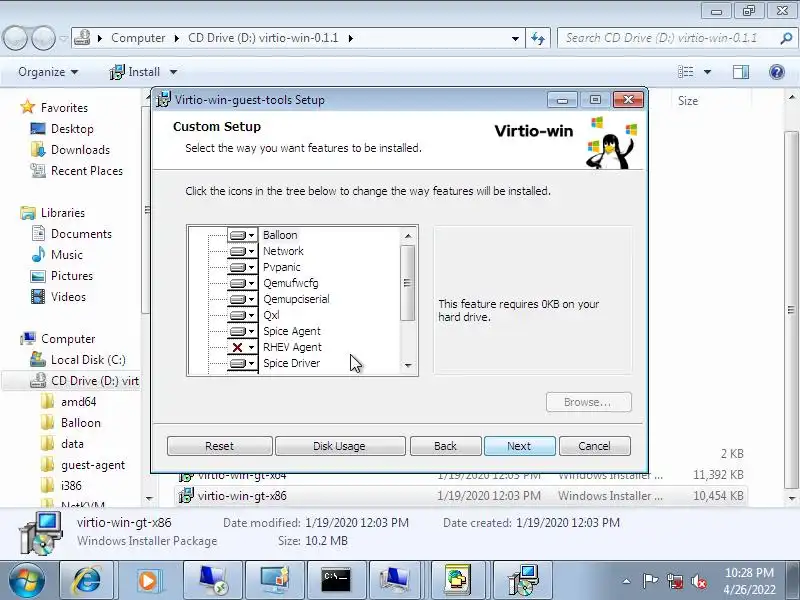The width and height of the screenshot is (800, 600).
Task: Click the Action Center flag tray icon
Action: tap(649, 581)
